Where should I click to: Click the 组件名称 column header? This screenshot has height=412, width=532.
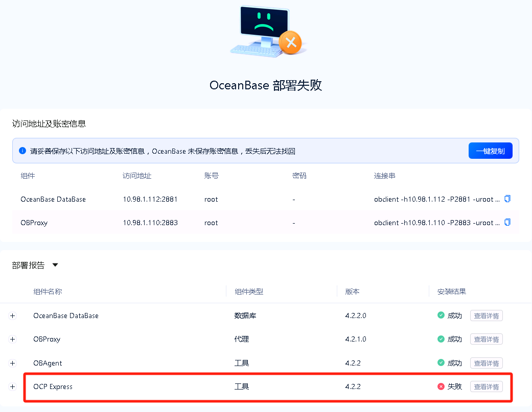point(48,292)
